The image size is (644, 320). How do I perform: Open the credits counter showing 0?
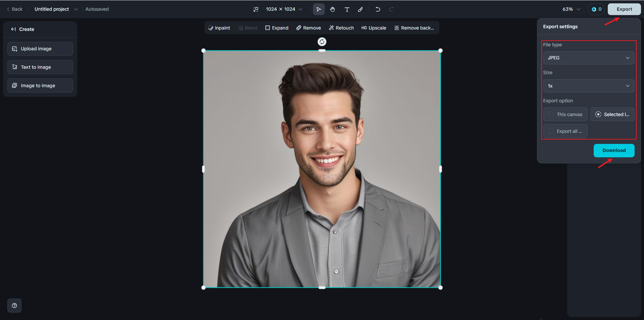(x=596, y=9)
